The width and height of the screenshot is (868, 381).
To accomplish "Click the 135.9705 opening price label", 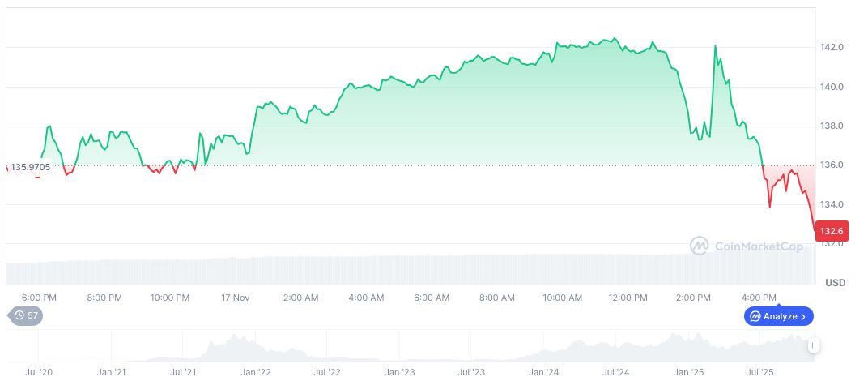I will click(x=31, y=167).
